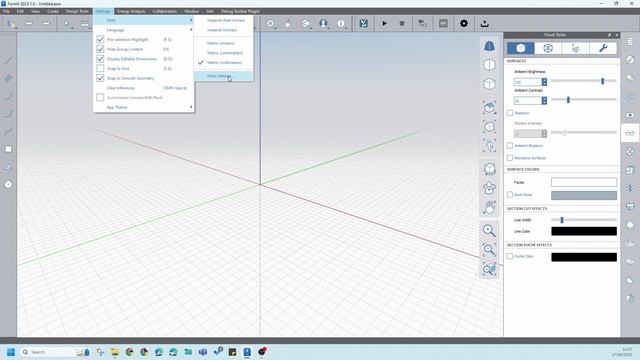Enable the Ambient Shadows checkbox
640x360 pixels.
point(510,145)
